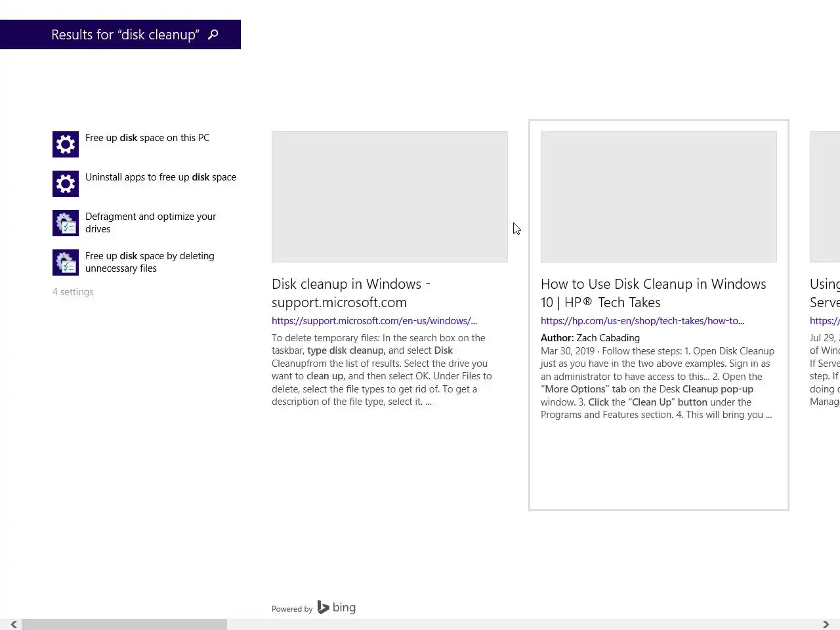The height and width of the screenshot is (630, 840).
Task: Select 'Free up disk space by deleting unnecessary files'
Action: [150, 262]
